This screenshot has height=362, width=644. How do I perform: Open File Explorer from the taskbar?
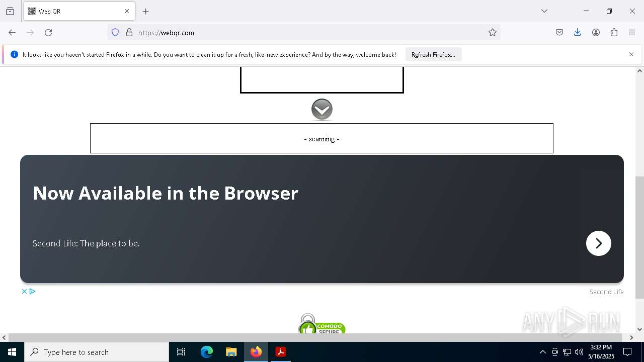pos(231,352)
